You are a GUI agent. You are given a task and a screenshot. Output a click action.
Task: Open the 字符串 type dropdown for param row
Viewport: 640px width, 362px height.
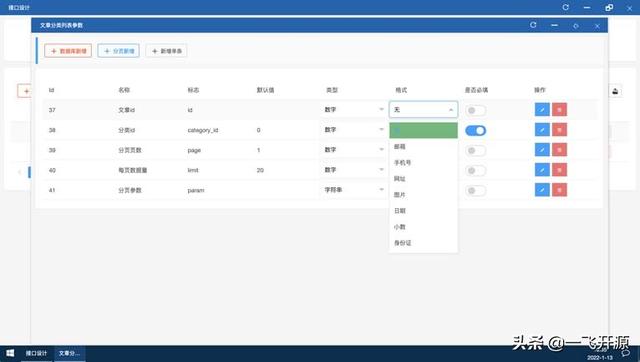(x=353, y=190)
